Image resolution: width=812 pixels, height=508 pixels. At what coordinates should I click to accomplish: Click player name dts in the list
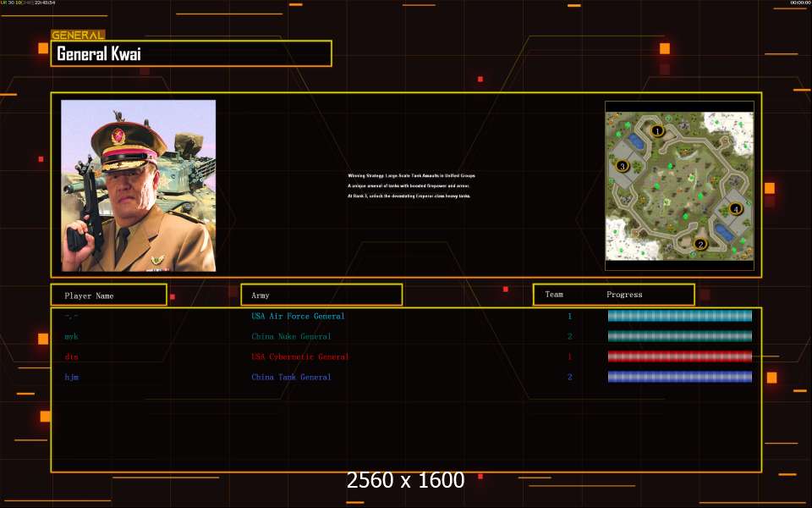coord(72,356)
